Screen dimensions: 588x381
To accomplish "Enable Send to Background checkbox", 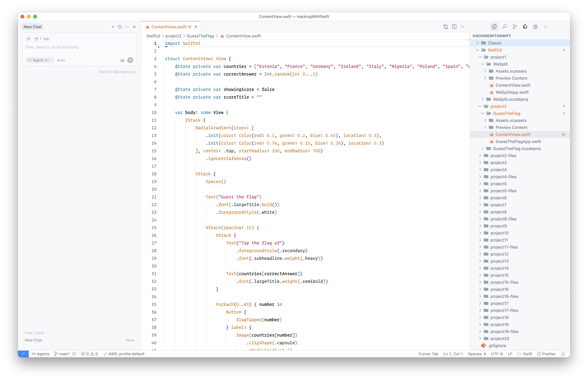I will click(95, 72).
